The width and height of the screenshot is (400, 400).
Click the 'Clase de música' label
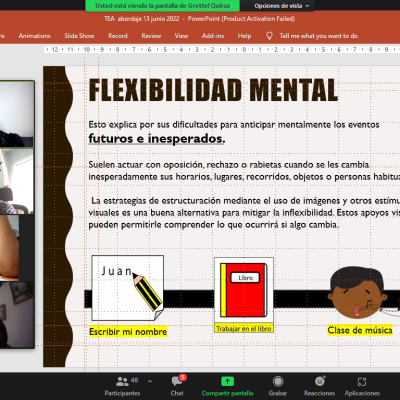point(360,330)
